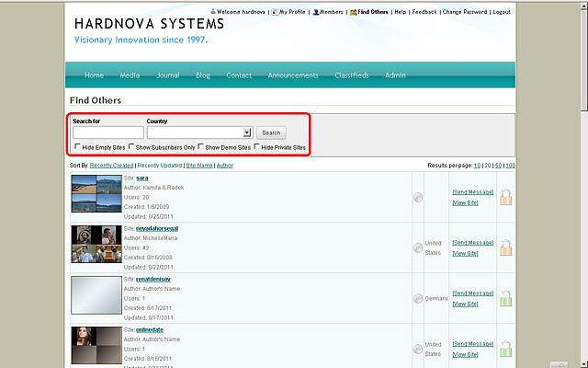Click the grey status icon in sara row
This screenshot has width=588, height=368.
[x=418, y=197]
